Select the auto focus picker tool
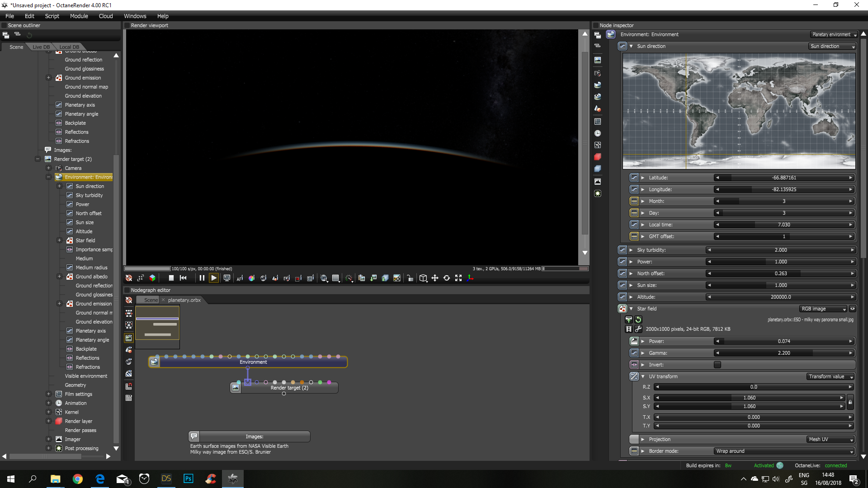The width and height of the screenshot is (868, 488). 240,278
